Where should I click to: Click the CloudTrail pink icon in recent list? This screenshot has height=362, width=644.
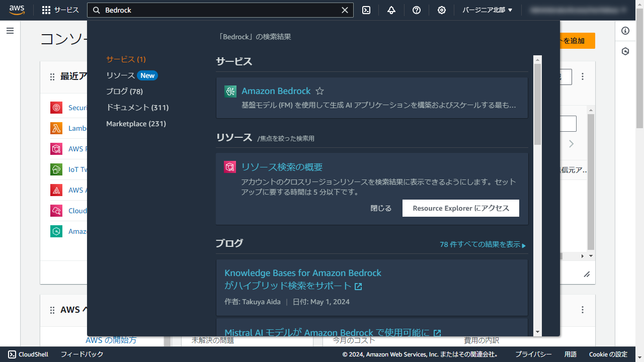[56, 211]
